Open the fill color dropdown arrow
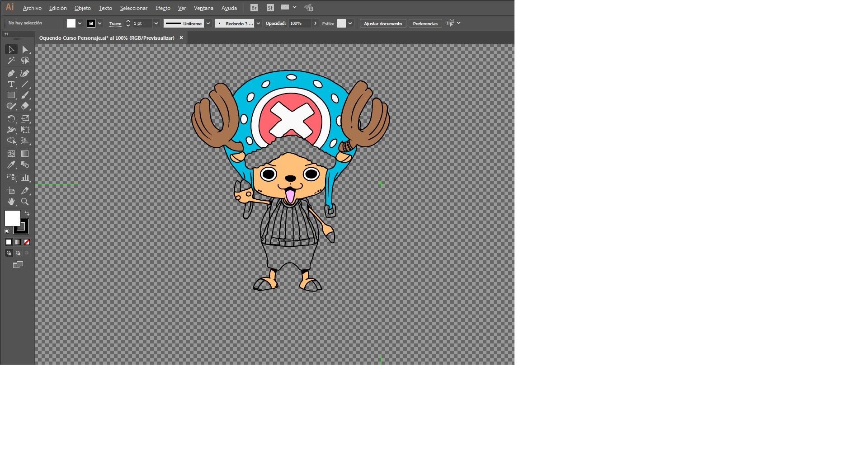The width and height of the screenshot is (868, 470). tap(80, 23)
